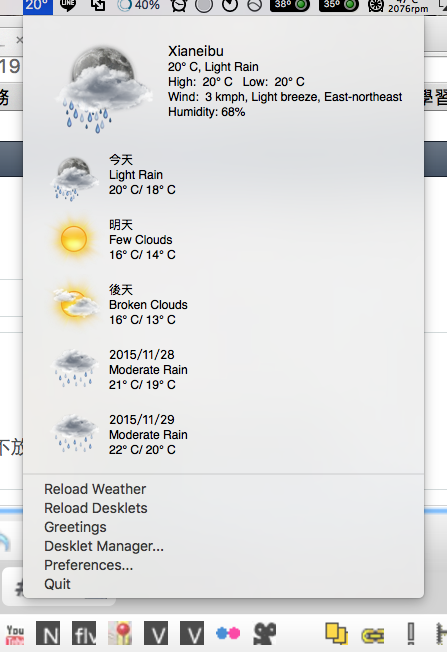Image resolution: width=447 pixels, height=652 pixels.
Task: Open the alarm clock menu bar icon
Action: pos(179,5)
